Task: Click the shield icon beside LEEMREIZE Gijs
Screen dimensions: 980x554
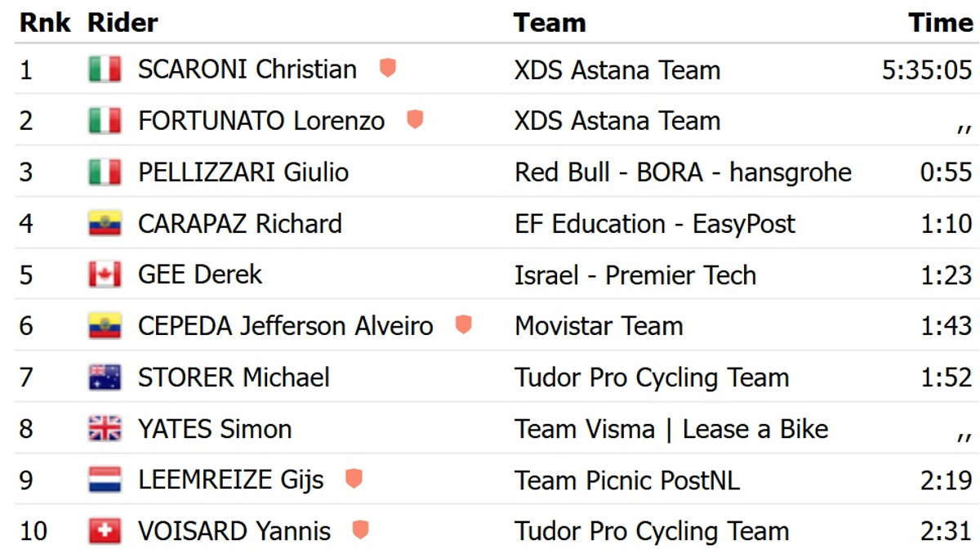Action: tap(354, 479)
